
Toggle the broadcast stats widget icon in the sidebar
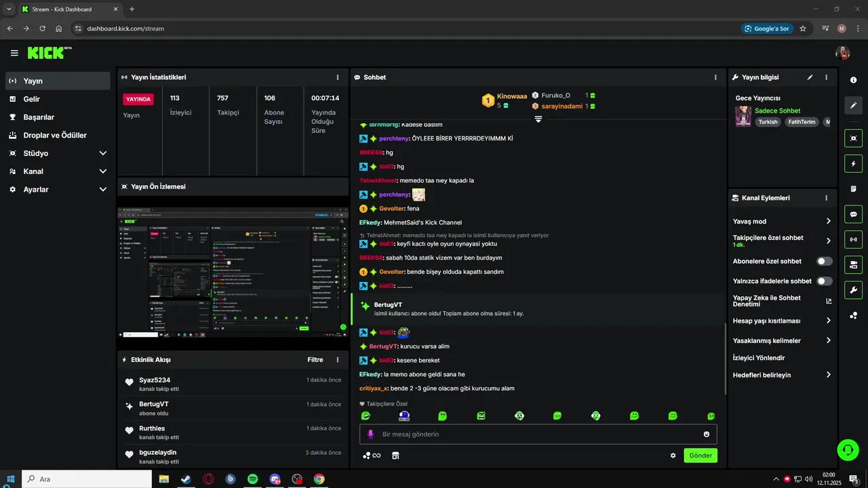click(853, 239)
